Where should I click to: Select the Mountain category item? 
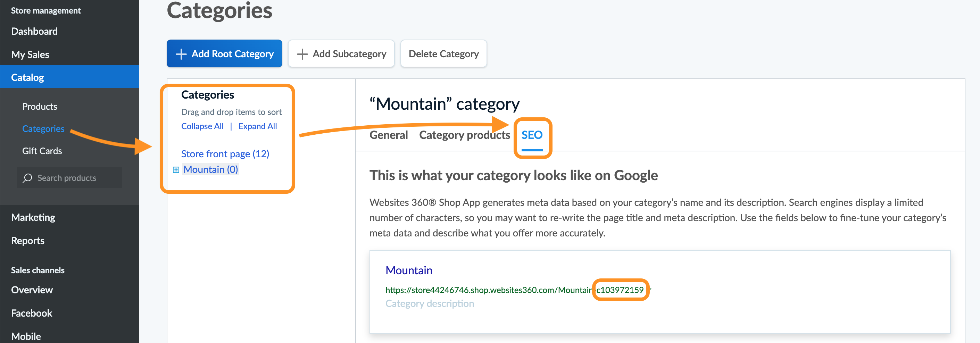click(210, 170)
